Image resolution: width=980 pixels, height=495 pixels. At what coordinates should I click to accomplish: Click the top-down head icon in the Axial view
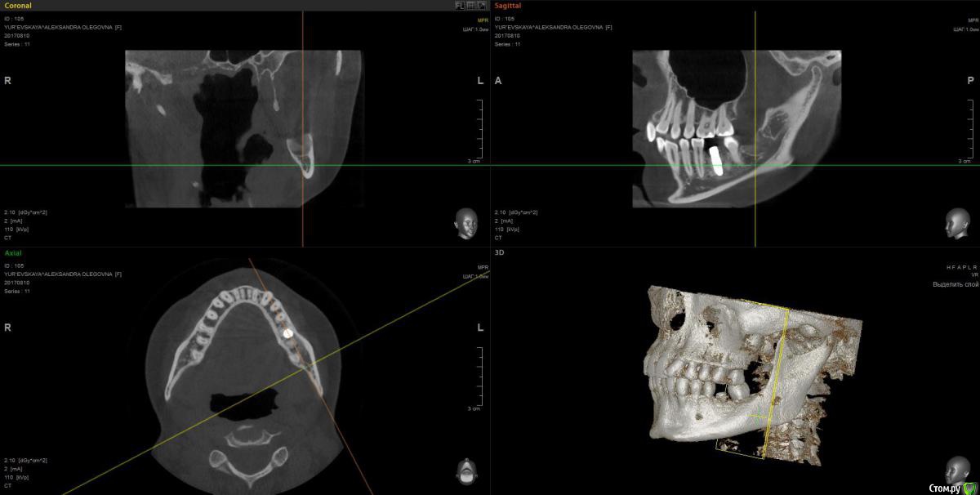466,472
